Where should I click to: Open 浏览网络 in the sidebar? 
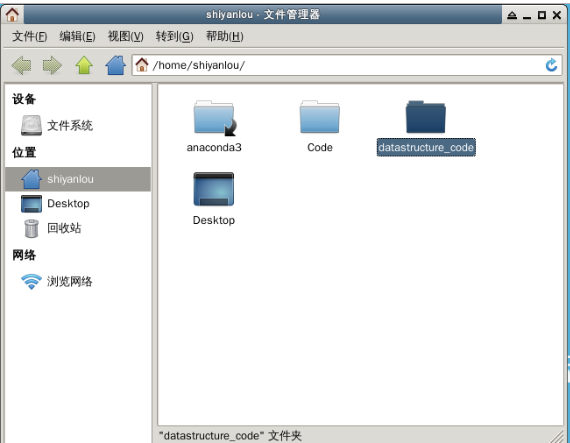click(x=56, y=282)
